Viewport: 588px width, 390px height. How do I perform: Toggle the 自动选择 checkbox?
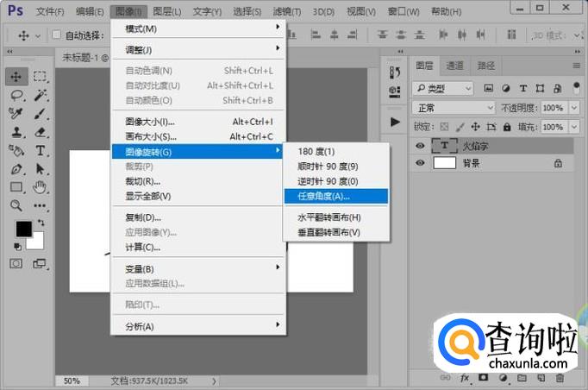coord(57,35)
